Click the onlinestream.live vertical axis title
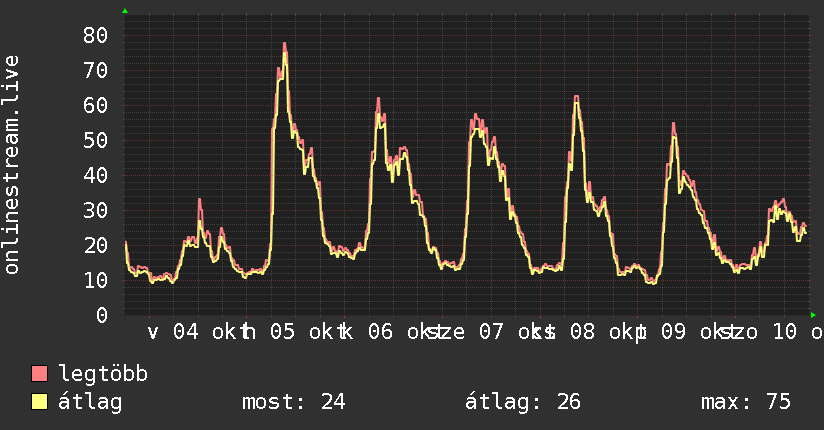 click(x=11, y=165)
